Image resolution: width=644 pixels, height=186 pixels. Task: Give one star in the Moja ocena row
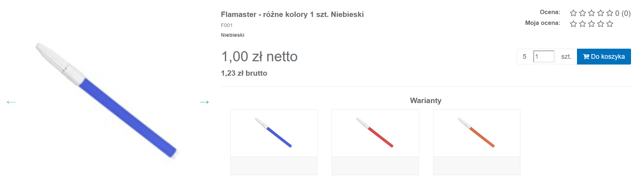point(573,24)
